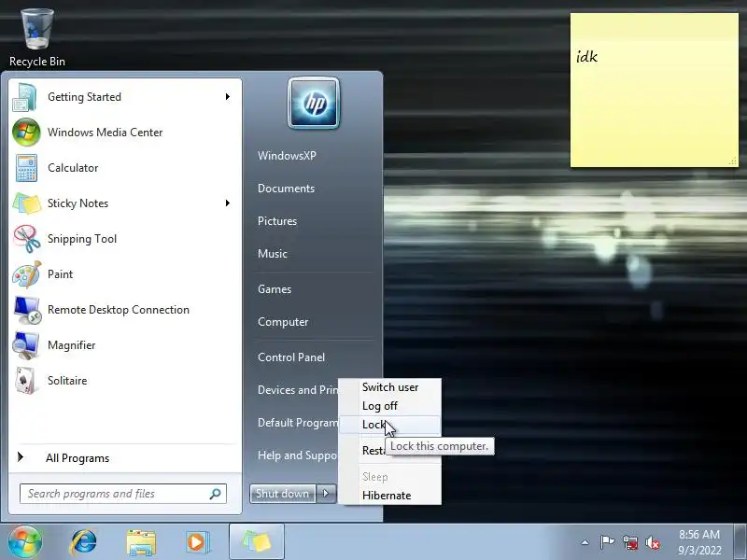Open Help and Support link

pyautogui.click(x=297, y=455)
